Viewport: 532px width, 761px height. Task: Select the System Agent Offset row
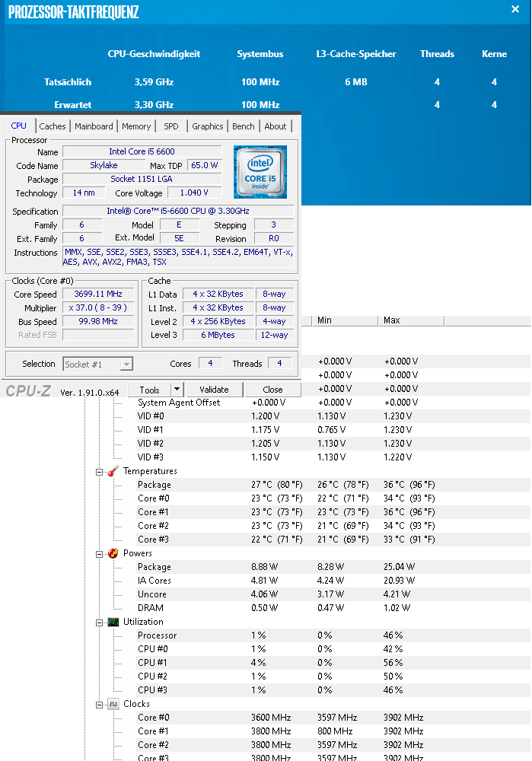click(x=333, y=403)
